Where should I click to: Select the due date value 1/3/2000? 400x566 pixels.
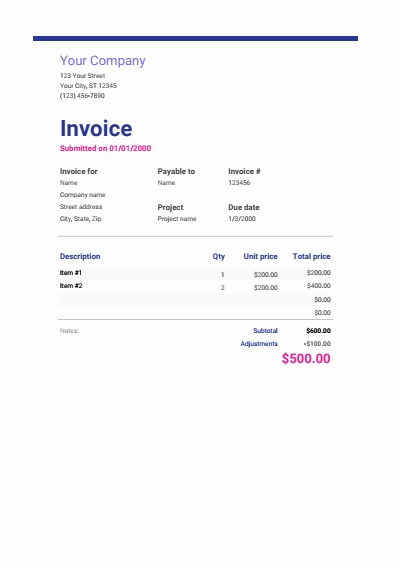[242, 219]
